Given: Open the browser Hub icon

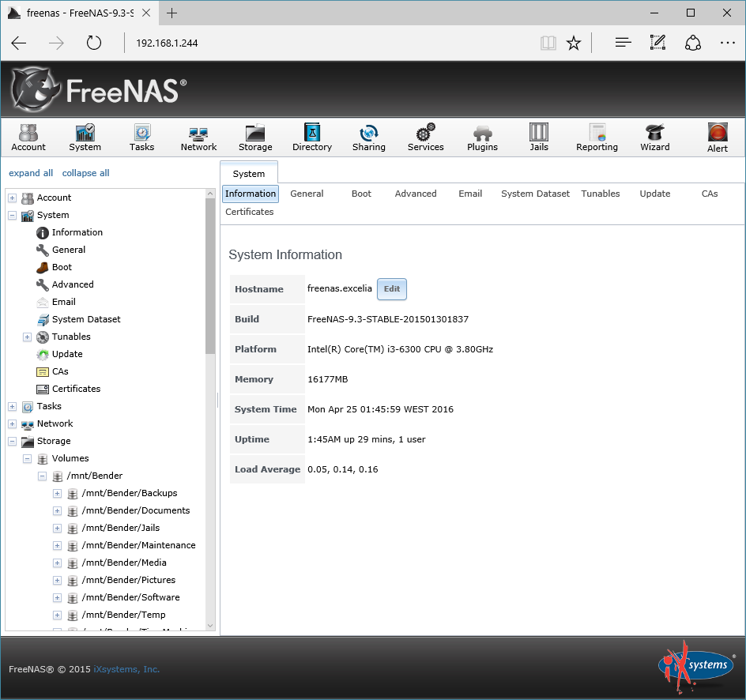Looking at the screenshot, I should click(624, 43).
